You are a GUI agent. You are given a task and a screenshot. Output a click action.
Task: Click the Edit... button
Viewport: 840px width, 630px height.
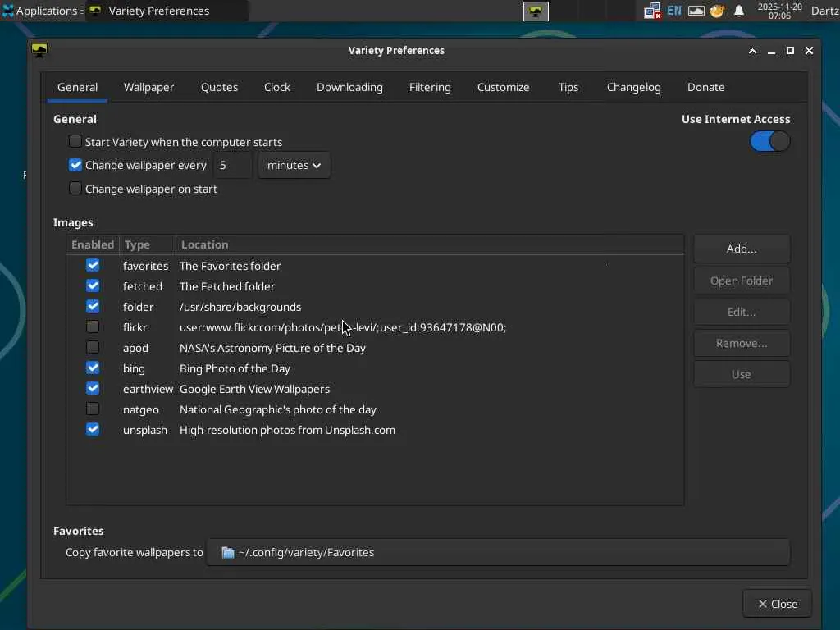coord(742,312)
